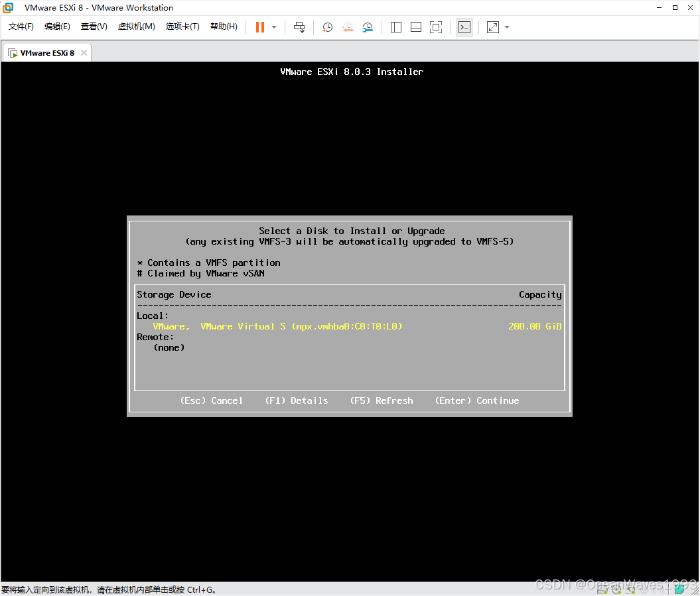
Task: Open the 帮助(H) menu
Action: tap(224, 27)
